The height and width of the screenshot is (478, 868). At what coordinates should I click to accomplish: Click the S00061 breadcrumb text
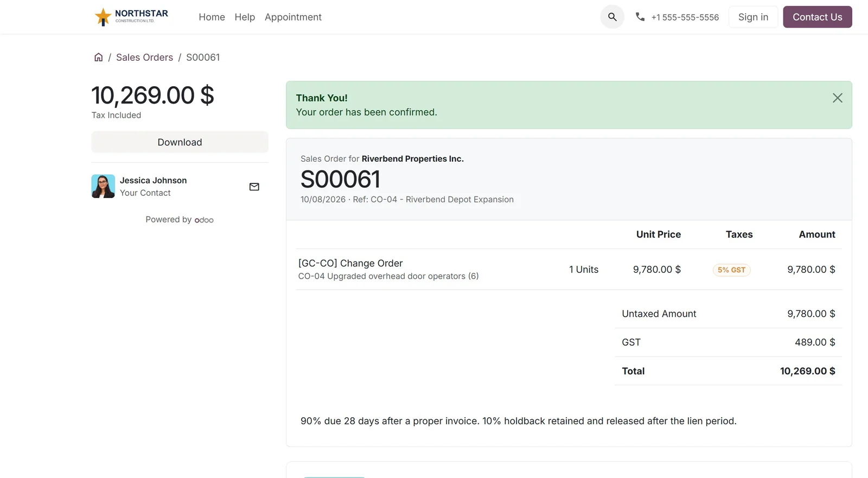[x=203, y=57]
